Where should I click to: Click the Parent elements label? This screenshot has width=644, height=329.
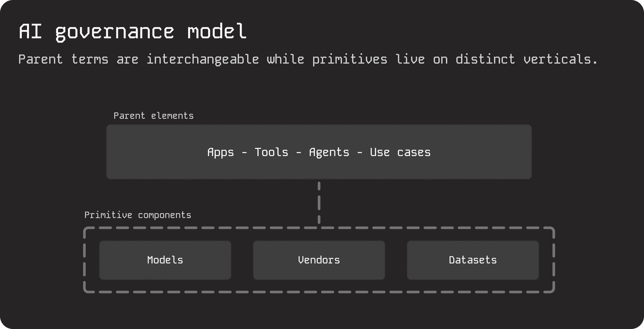153,116
